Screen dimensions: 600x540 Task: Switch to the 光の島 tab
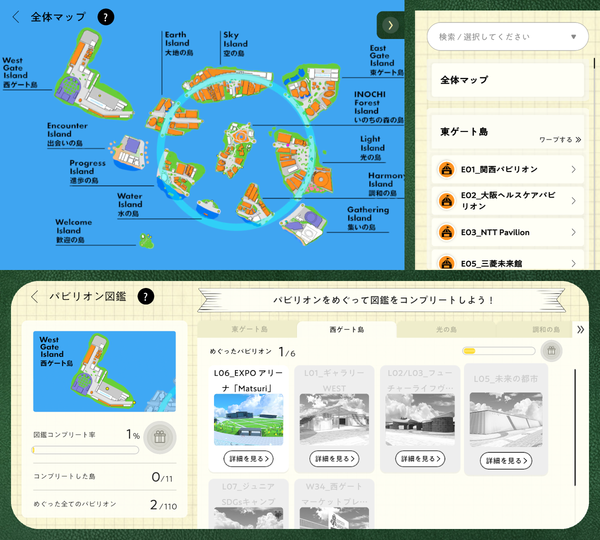coord(446,329)
